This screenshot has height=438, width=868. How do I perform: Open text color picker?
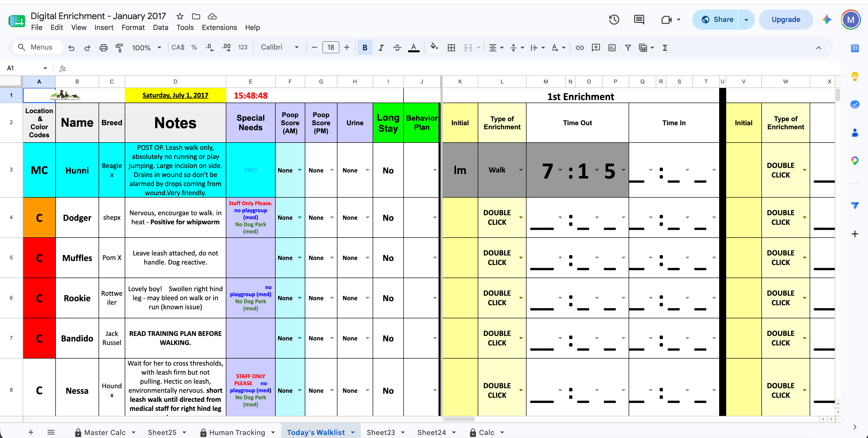(x=414, y=48)
